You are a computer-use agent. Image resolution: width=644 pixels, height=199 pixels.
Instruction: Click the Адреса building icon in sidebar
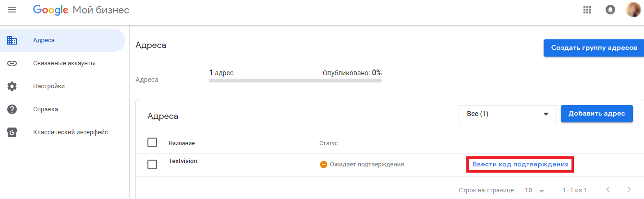(x=12, y=40)
